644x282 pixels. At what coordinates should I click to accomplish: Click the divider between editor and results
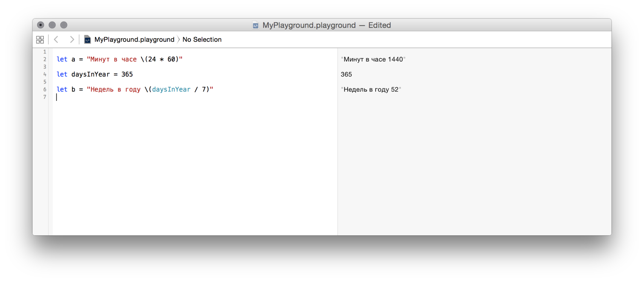pyautogui.click(x=337, y=142)
